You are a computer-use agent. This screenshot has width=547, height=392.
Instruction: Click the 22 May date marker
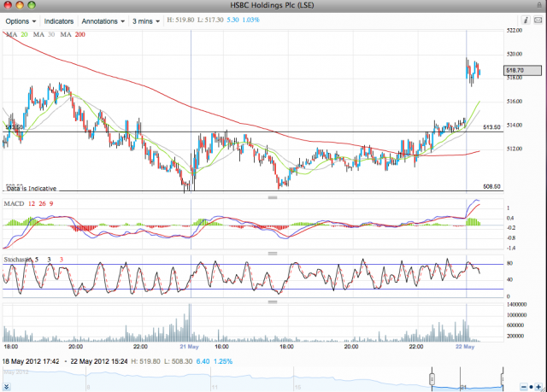pos(465,347)
